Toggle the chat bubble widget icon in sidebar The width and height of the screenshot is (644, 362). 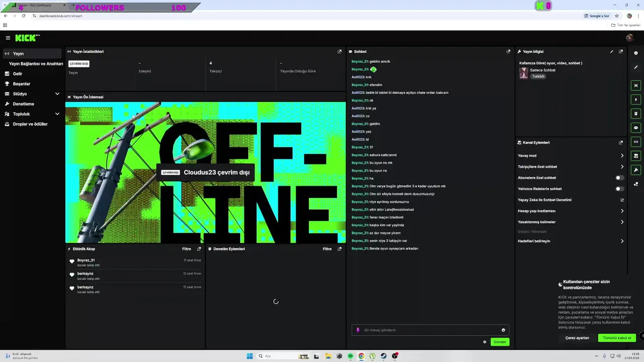[x=636, y=128]
